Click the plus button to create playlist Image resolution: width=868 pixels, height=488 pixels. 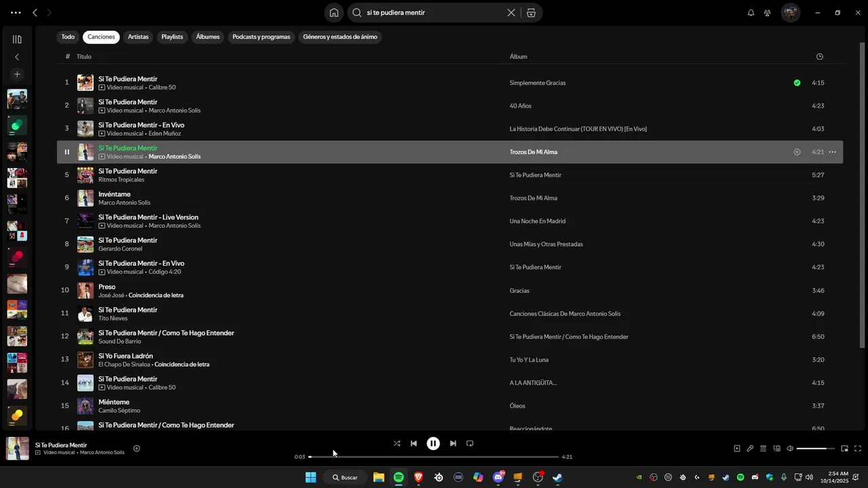click(x=17, y=74)
